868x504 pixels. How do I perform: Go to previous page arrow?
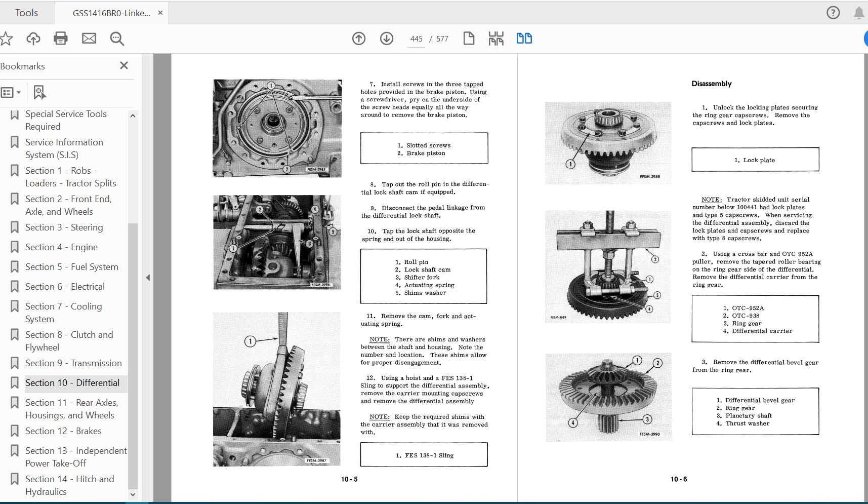359,38
